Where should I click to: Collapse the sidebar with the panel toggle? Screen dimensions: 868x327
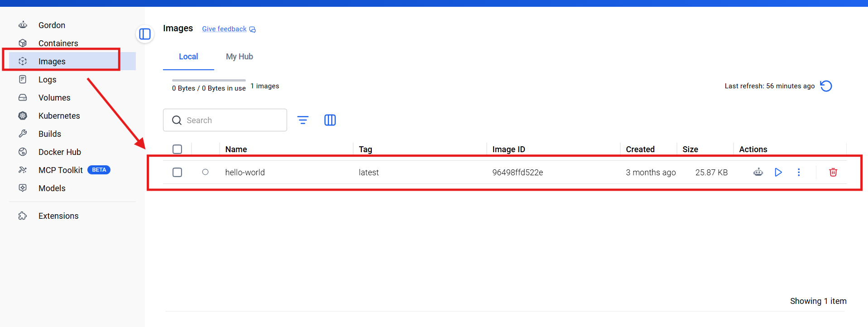[x=145, y=34]
